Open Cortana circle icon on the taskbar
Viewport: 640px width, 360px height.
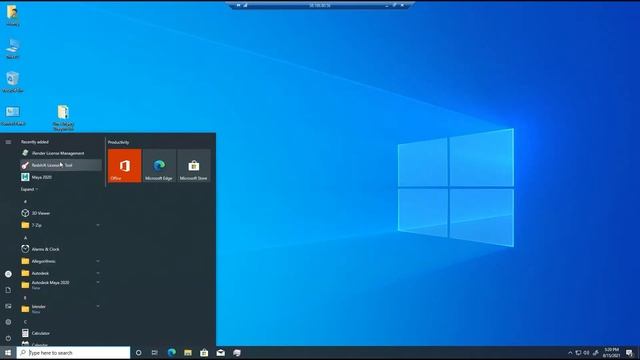click(138, 353)
